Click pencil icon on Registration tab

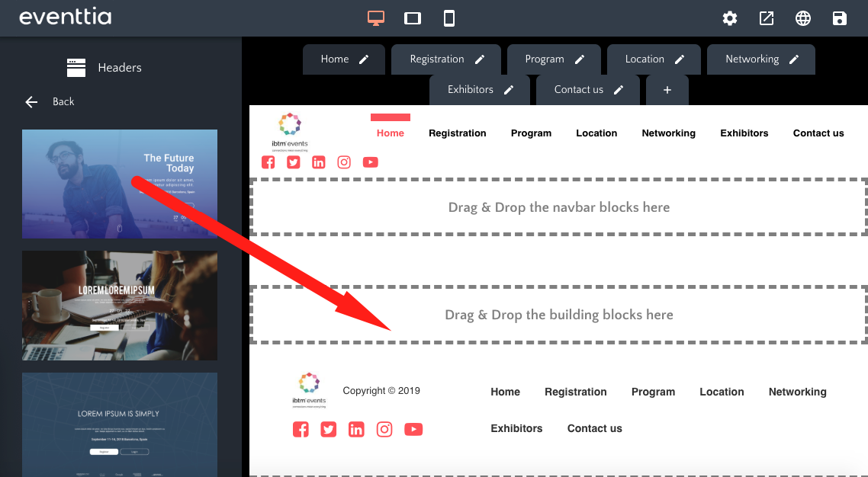click(x=480, y=59)
